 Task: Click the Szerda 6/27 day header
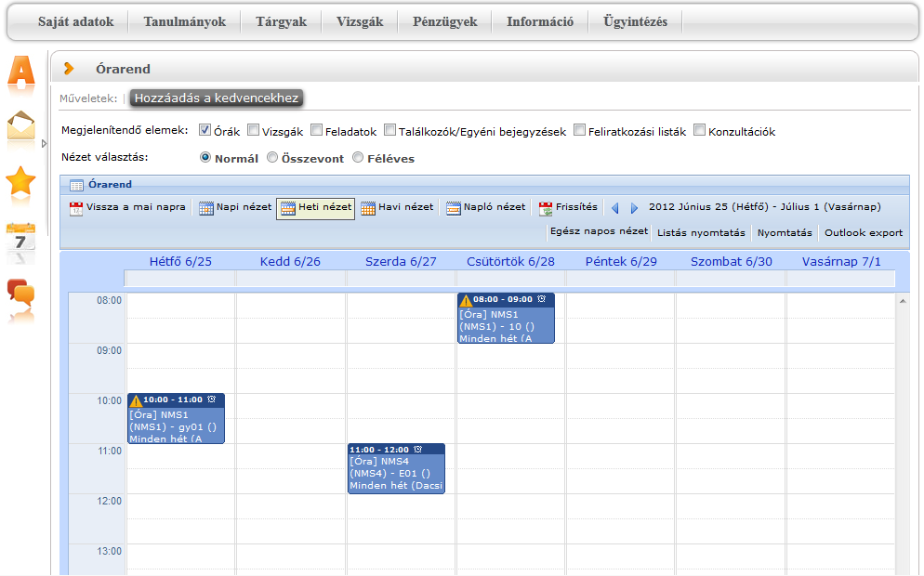pyautogui.click(x=401, y=261)
